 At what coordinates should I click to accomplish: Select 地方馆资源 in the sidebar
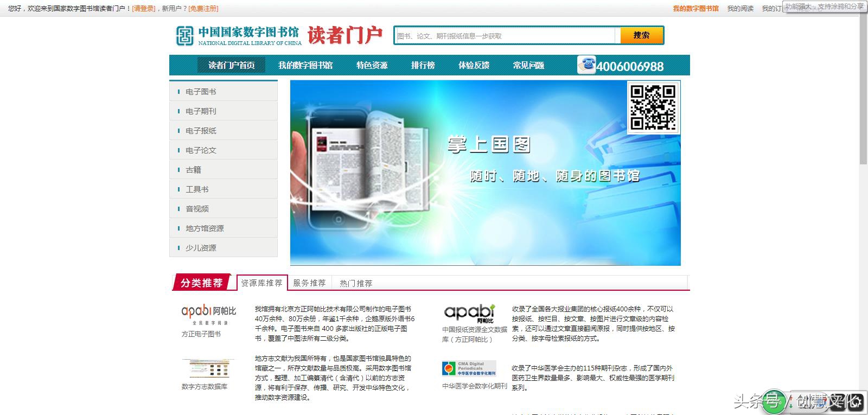(x=224, y=228)
